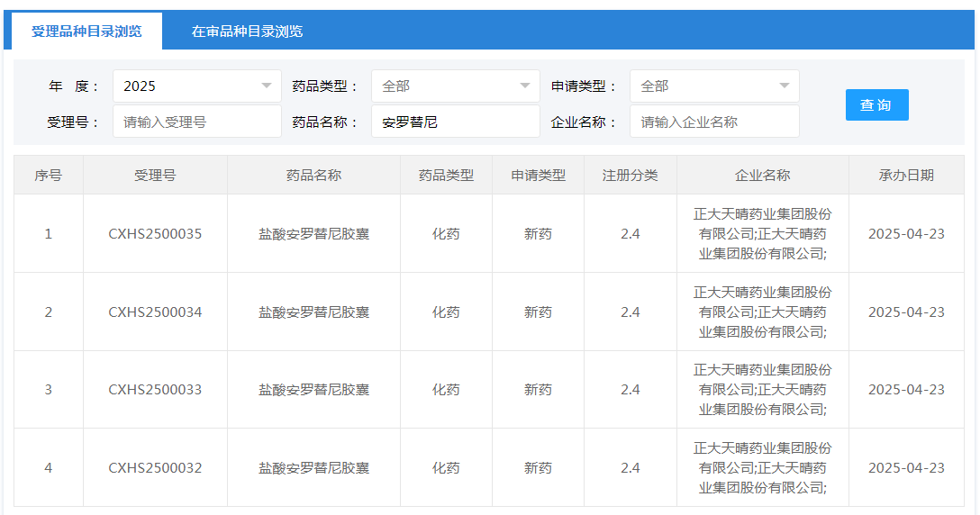Click serial number 4 in the table
The width and height of the screenshot is (980, 515).
tap(48, 467)
